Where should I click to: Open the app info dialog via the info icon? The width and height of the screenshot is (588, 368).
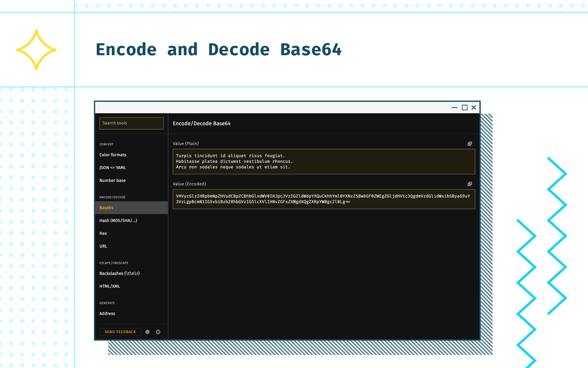(158, 332)
